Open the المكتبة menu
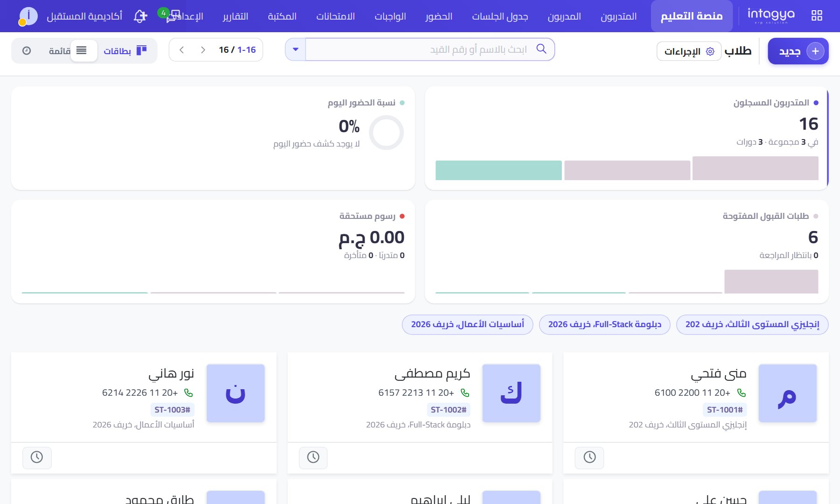840x504 pixels. [x=282, y=16]
